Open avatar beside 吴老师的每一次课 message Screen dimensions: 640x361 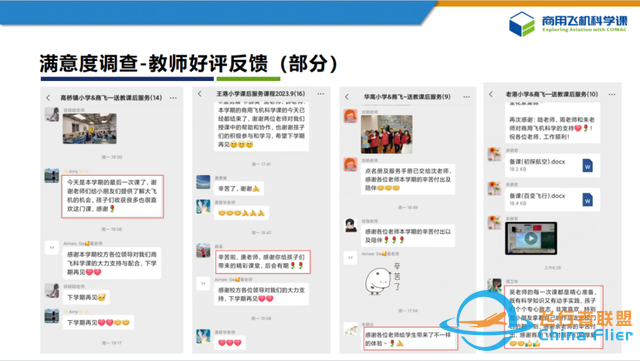click(494, 285)
